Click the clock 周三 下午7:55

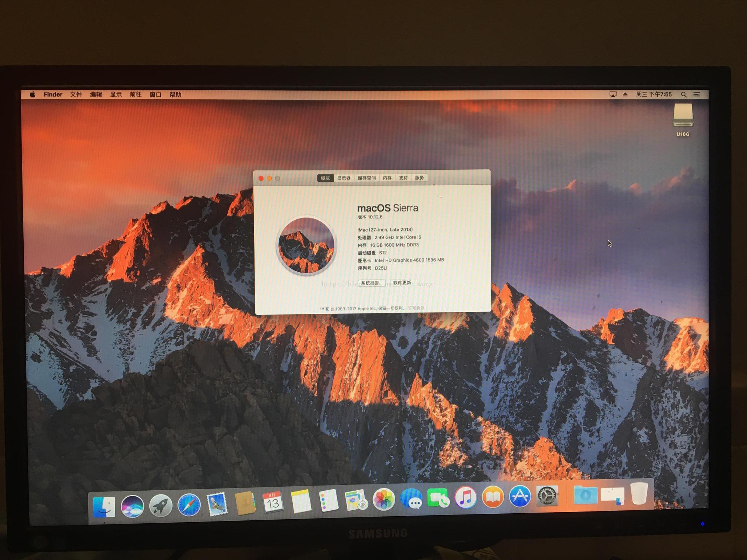[654, 94]
